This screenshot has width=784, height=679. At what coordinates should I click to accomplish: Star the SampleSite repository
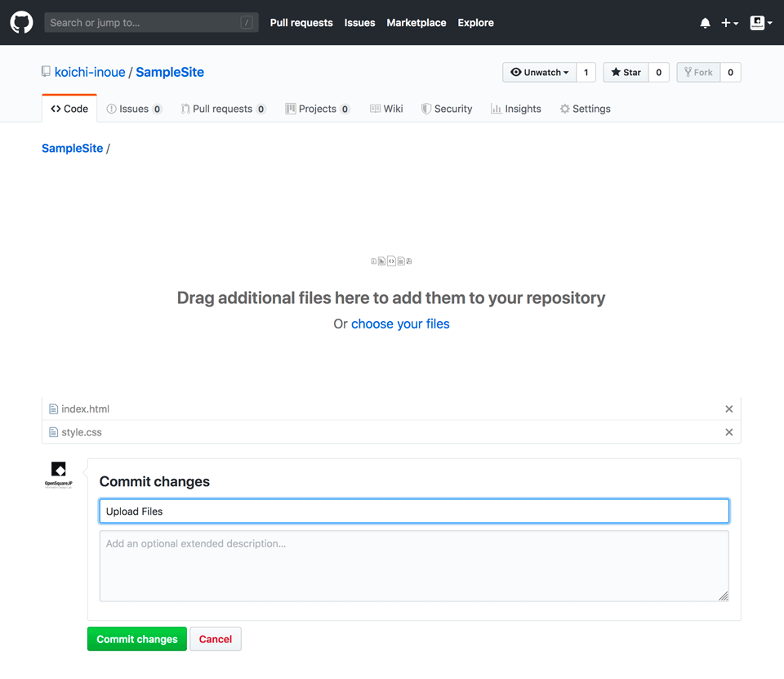pyautogui.click(x=626, y=73)
